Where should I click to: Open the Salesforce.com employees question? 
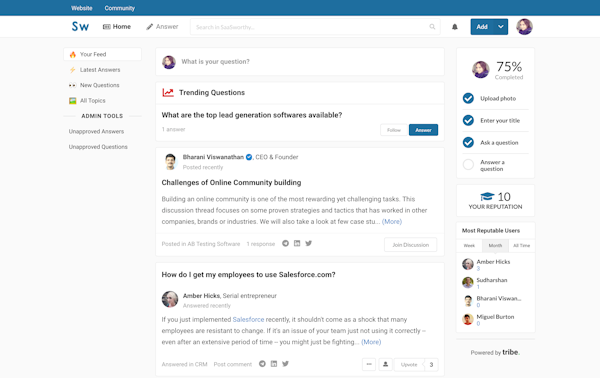[248, 275]
